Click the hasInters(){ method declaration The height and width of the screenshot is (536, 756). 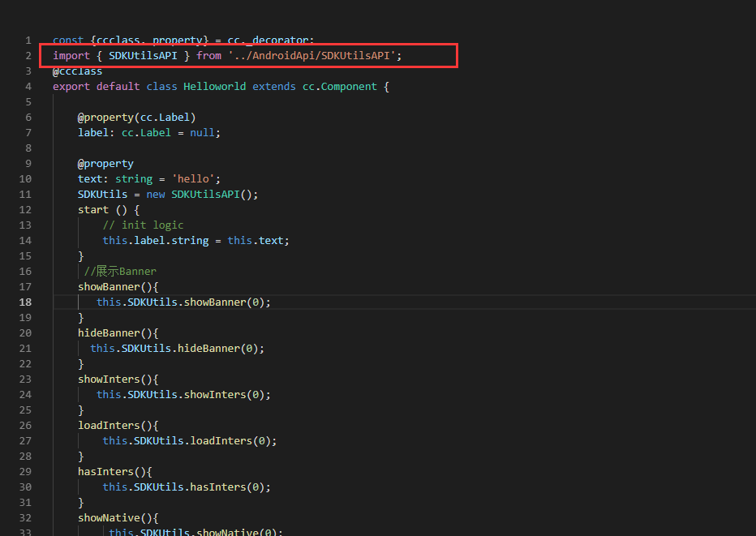[x=114, y=472]
